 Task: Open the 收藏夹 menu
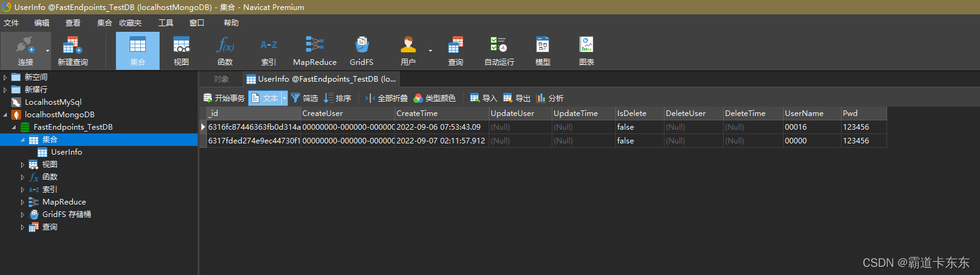click(x=130, y=23)
